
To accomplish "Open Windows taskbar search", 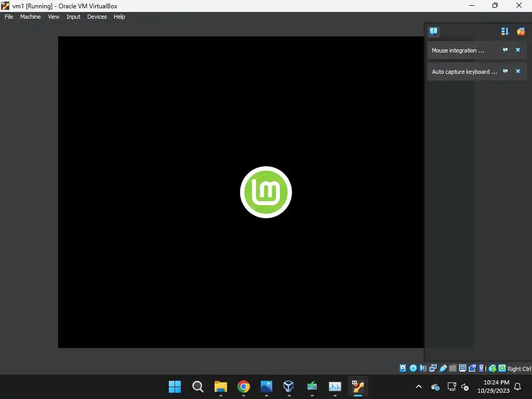I will click(197, 387).
